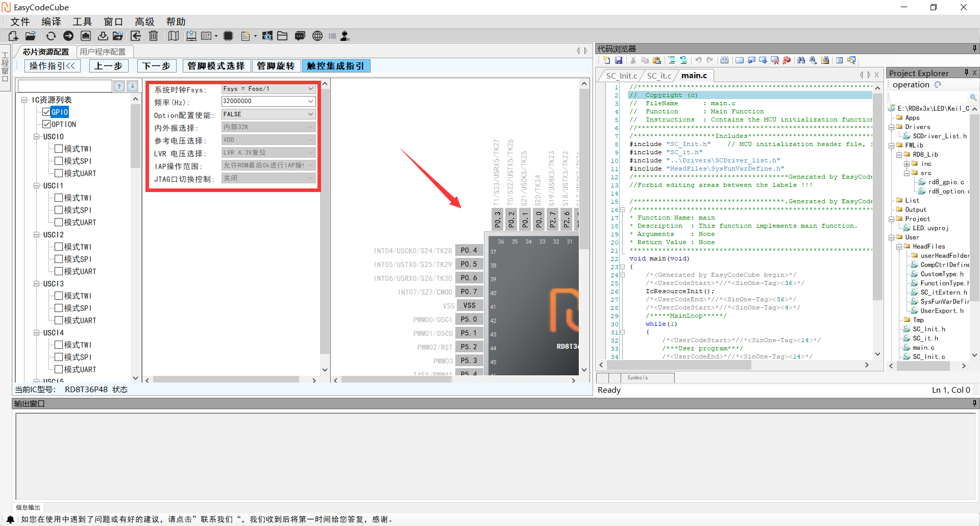
Task: Enable 模式UART checkbox under USCI2
Action: [59, 271]
